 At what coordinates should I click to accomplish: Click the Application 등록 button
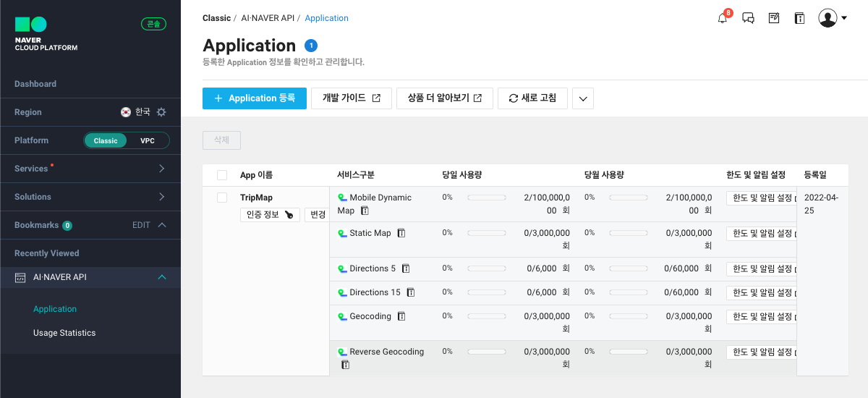(255, 98)
